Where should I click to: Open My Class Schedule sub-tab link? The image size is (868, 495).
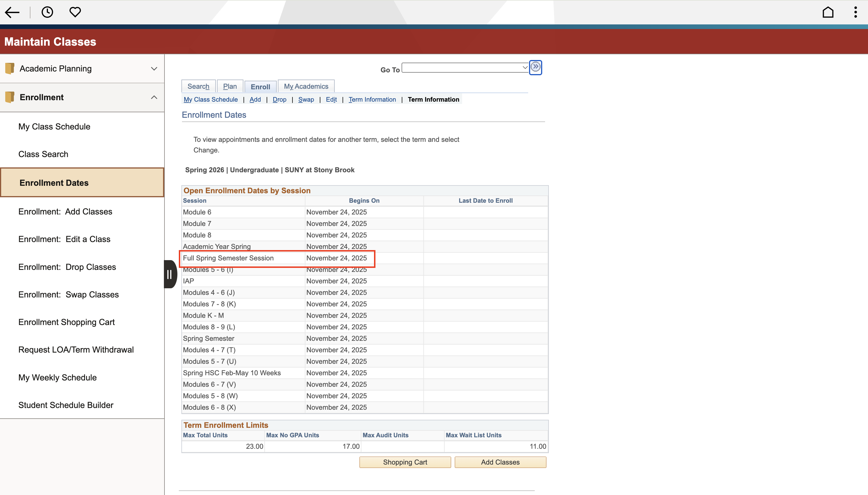[211, 100]
